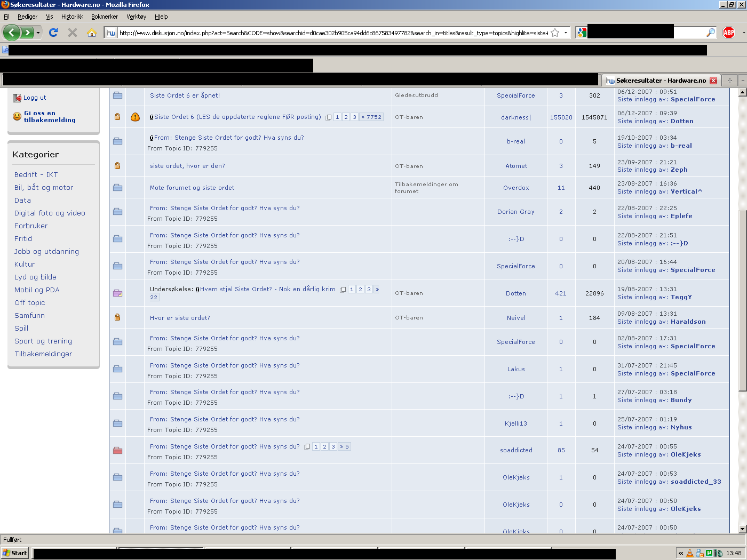Show hidden tray icons chevron
This screenshot has height=560, width=747.
[681, 554]
